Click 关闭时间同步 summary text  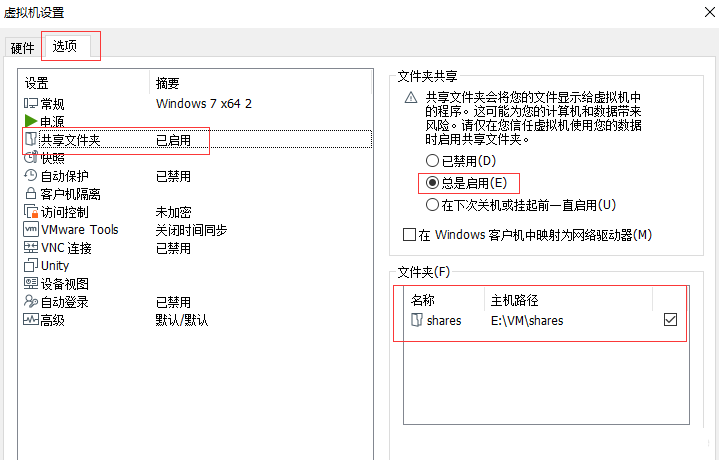191,230
